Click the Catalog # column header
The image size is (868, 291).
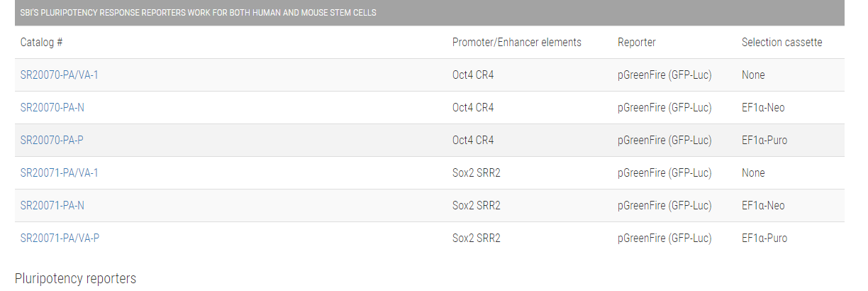42,42
